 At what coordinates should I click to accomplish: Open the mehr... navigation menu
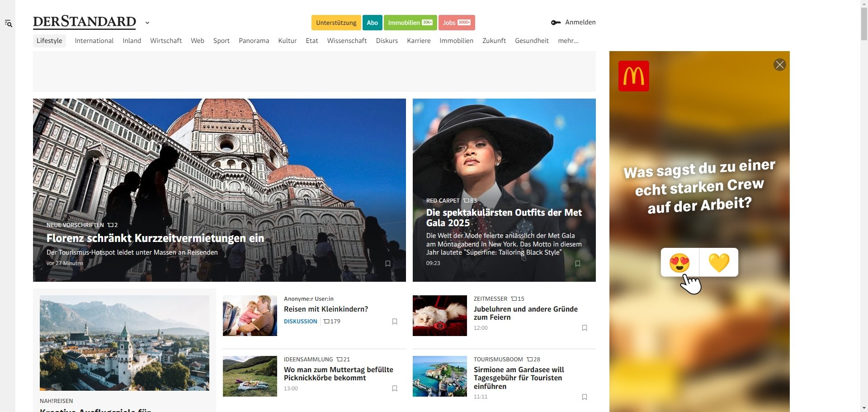point(568,41)
